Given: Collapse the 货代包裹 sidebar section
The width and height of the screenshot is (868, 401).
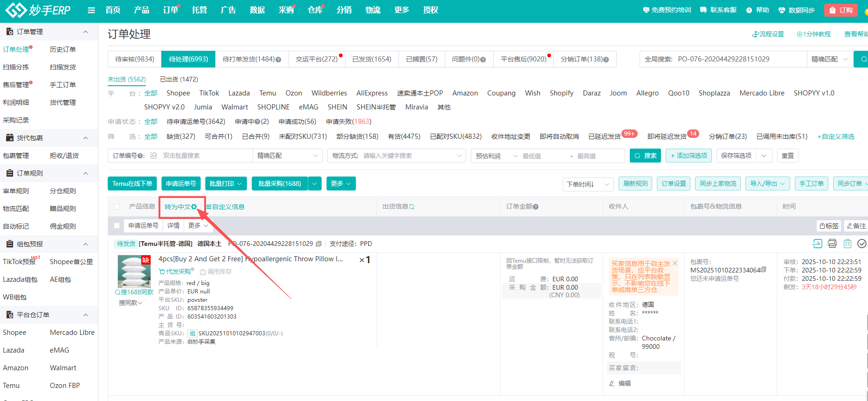Looking at the screenshot, I should click(x=85, y=138).
